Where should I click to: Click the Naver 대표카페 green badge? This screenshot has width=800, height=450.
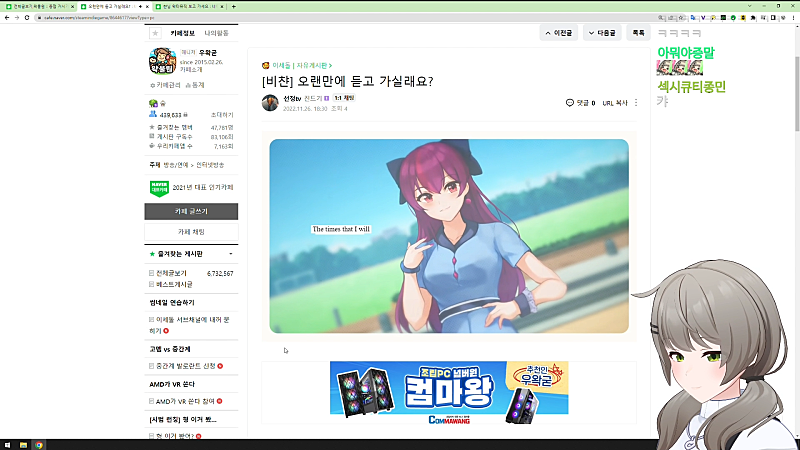coord(159,188)
